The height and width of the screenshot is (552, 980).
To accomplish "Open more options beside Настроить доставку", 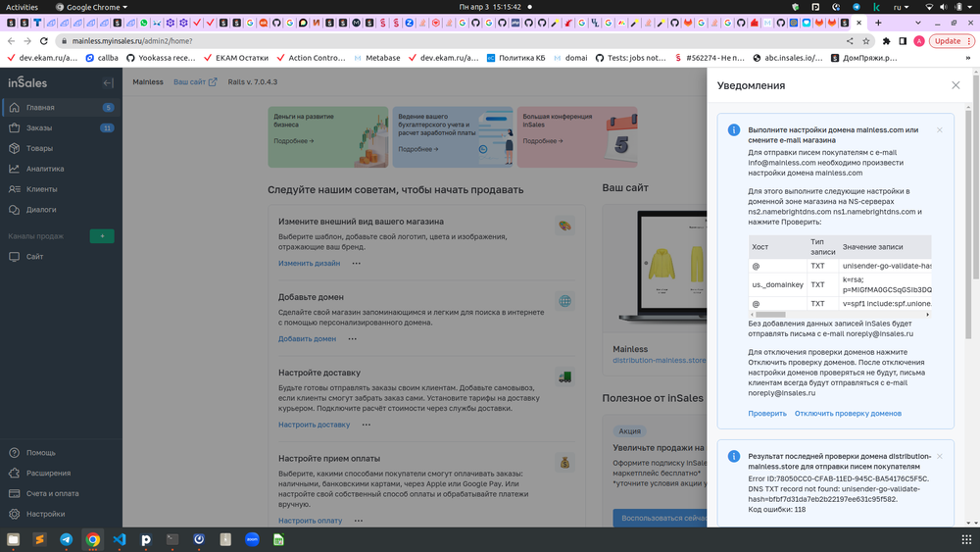I will coord(366,426).
